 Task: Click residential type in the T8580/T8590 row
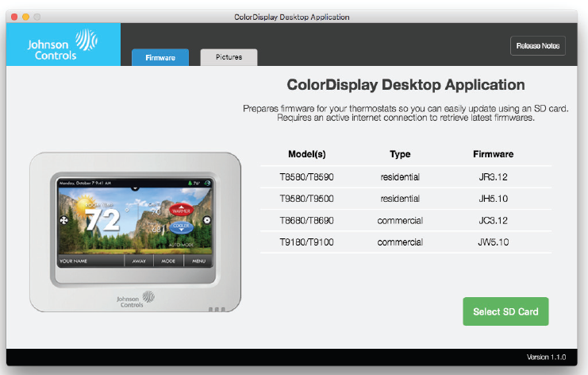coord(400,177)
